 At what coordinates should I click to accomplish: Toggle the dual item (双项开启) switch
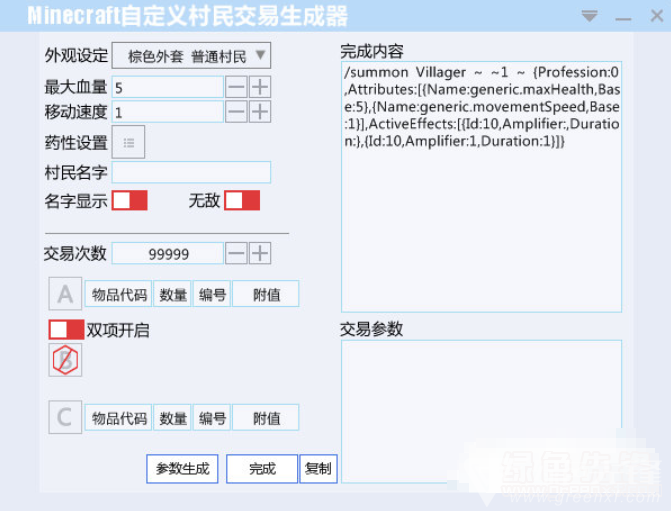point(66,330)
